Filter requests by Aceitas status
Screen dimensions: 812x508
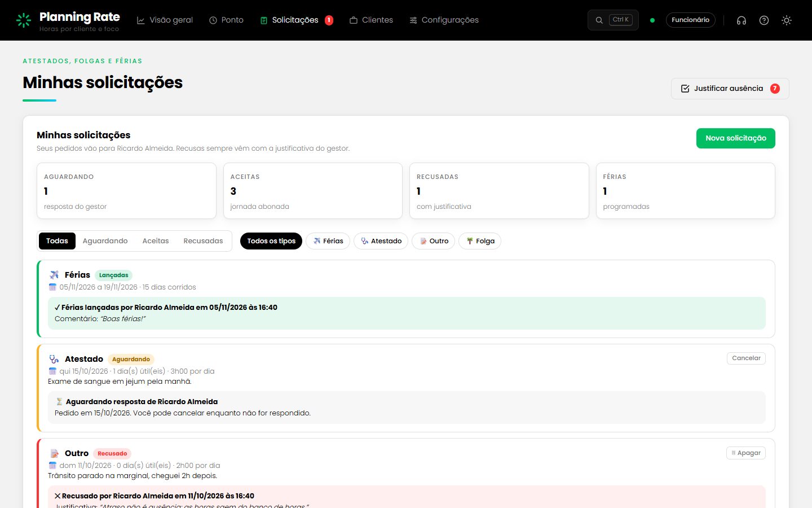pos(156,241)
